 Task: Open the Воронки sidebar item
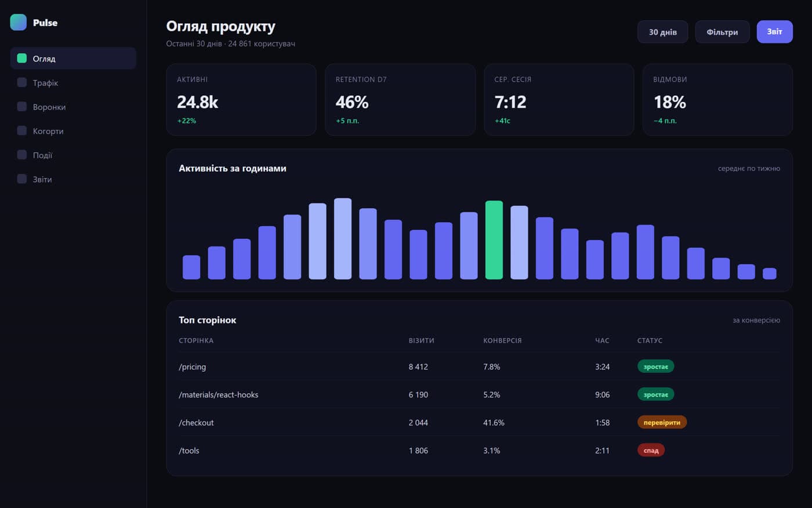(x=73, y=107)
